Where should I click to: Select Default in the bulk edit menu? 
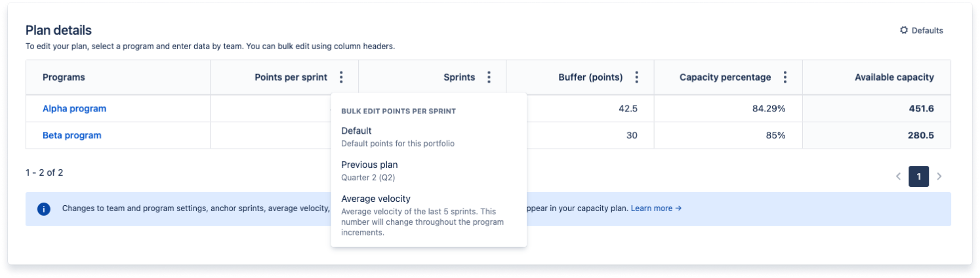click(x=429, y=137)
